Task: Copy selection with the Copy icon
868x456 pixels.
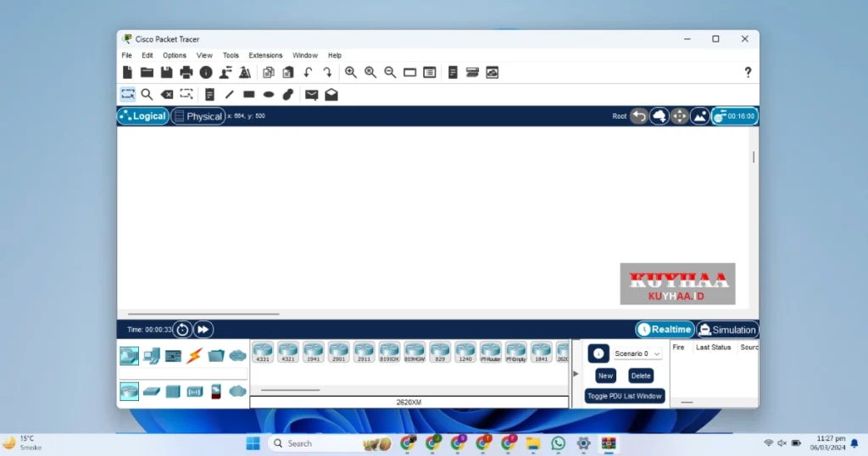Action: pyautogui.click(x=269, y=73)
